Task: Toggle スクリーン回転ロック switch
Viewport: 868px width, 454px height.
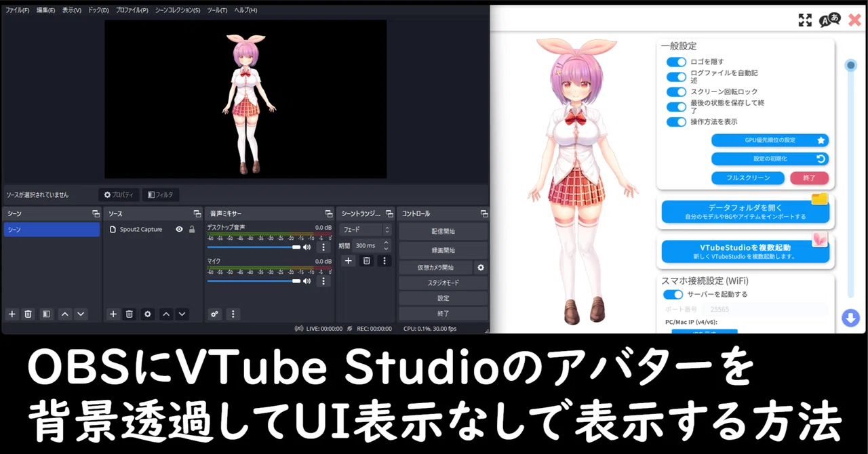Action: coord(677,91)
